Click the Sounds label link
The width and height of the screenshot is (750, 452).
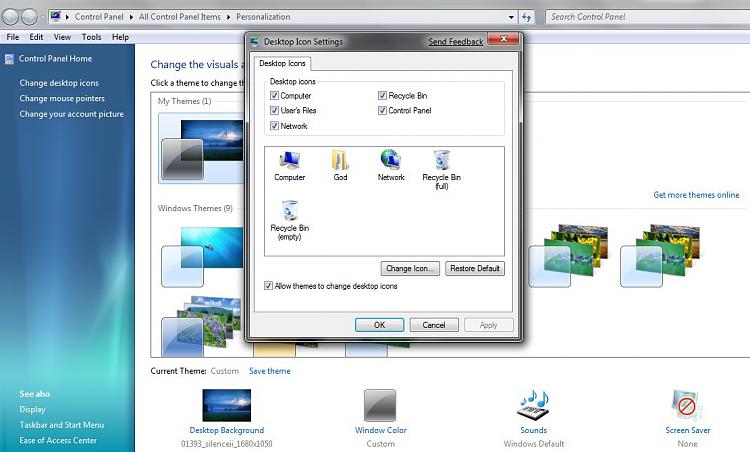534,430
